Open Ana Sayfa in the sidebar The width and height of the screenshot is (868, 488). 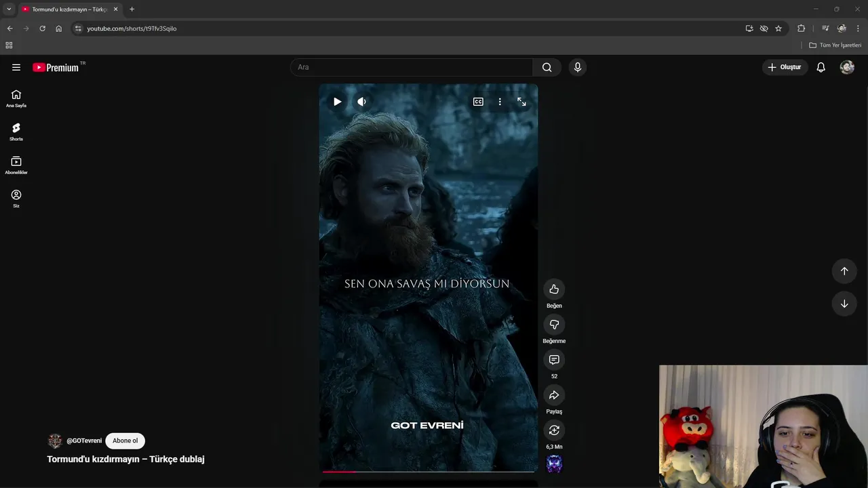point(16,98)
